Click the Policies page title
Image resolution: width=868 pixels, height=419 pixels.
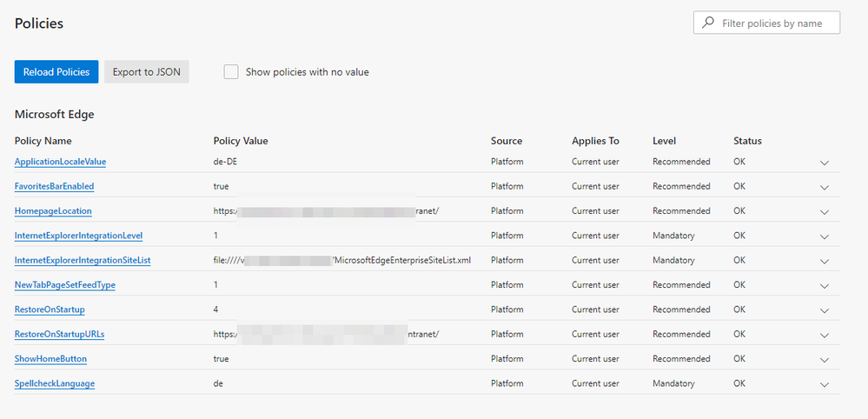tap(39, 23)
